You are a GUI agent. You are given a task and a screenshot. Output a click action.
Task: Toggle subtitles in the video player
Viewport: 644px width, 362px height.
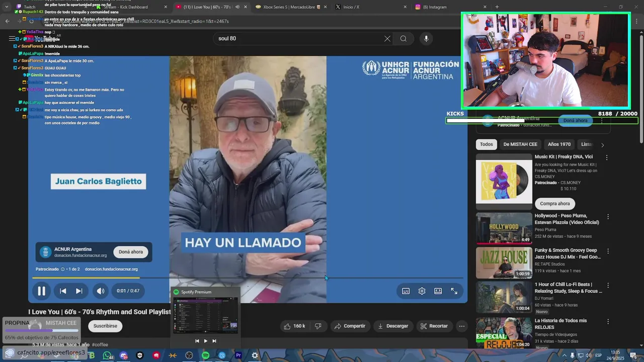click(406, 291)
